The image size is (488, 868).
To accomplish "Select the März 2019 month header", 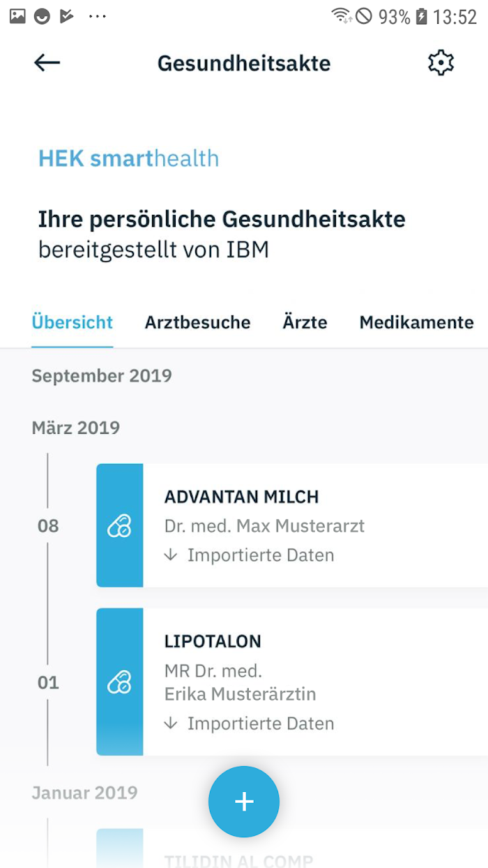I will coord(76,427).
